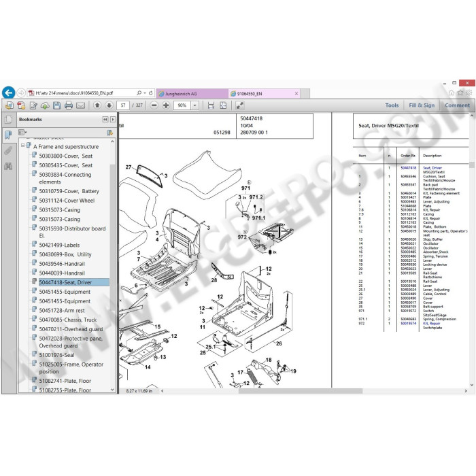Click the browser forward arrow button
Viewport: 476px width, 476px height.
(x=21, y=92)
